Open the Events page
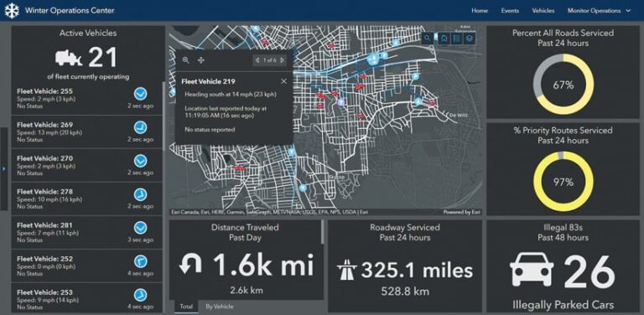The height and width of the screenshot is (315, 644). point(510,11)
